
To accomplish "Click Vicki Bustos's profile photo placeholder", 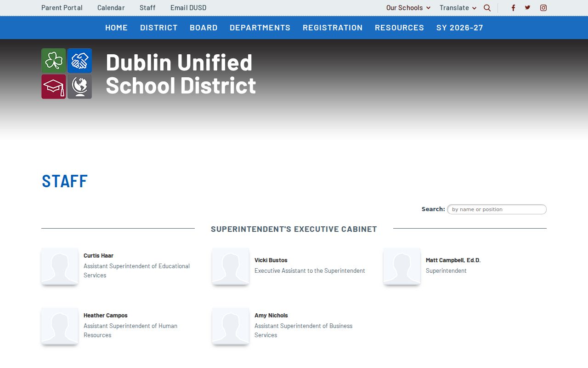I will [231, 266].
